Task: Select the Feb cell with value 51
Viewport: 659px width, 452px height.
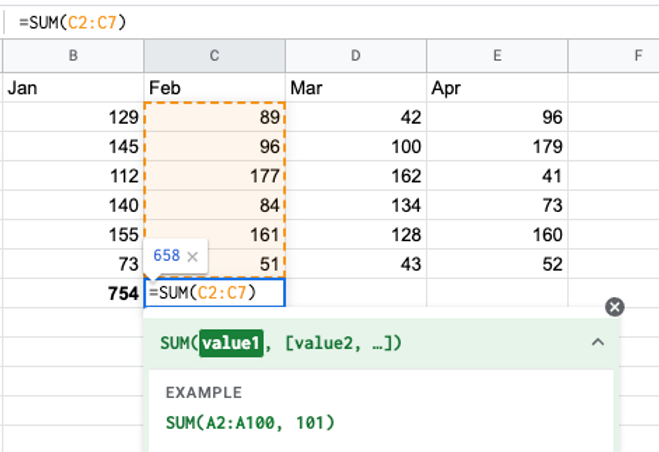Action: 246,264
